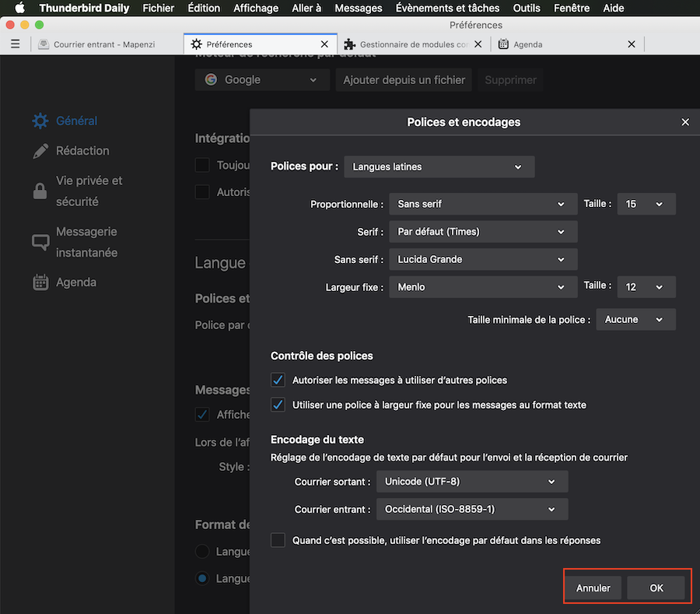Open the Rédaction pencil icon section

[x=40, y=151]
